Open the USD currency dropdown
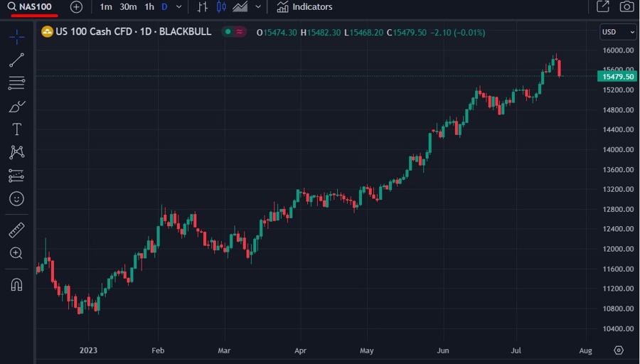Viewport: 640px width, 364px height. [x=619, y=32]
